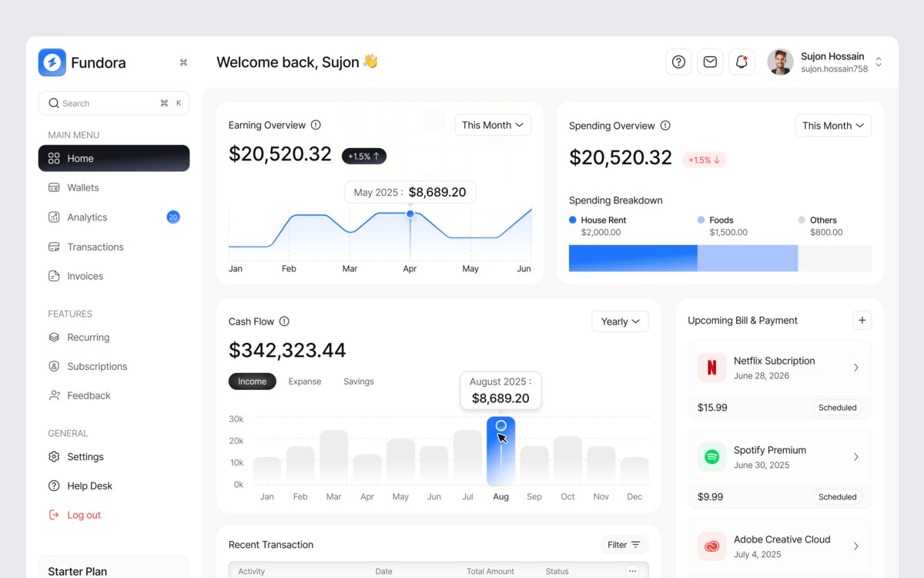Screen dimensions: 924x578
Task: Click the April data point on earning chart
Action: click(410, 213)
